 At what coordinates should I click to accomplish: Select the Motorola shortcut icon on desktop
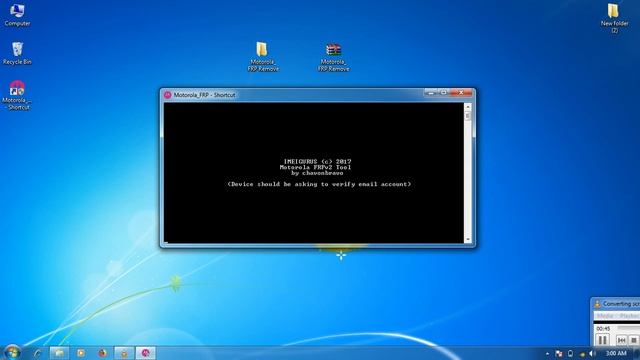point(17,95)
